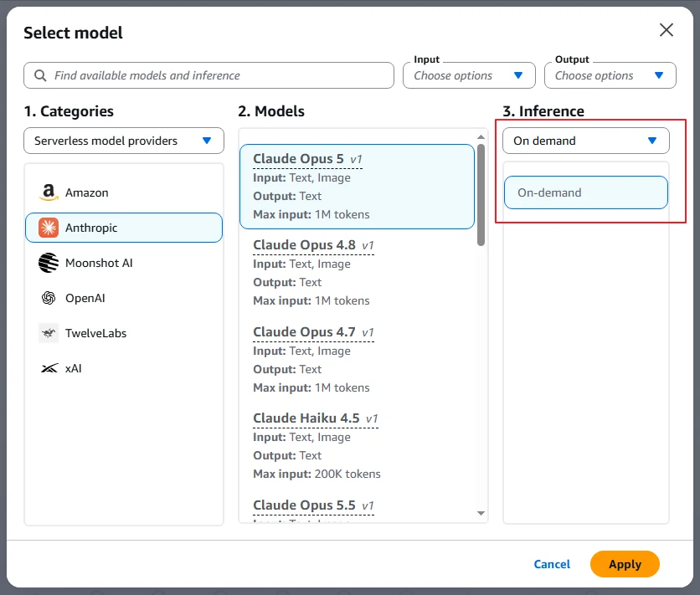Click the Amazon logo icon
Screen dimensions: 700x595
tap(49, 192)
